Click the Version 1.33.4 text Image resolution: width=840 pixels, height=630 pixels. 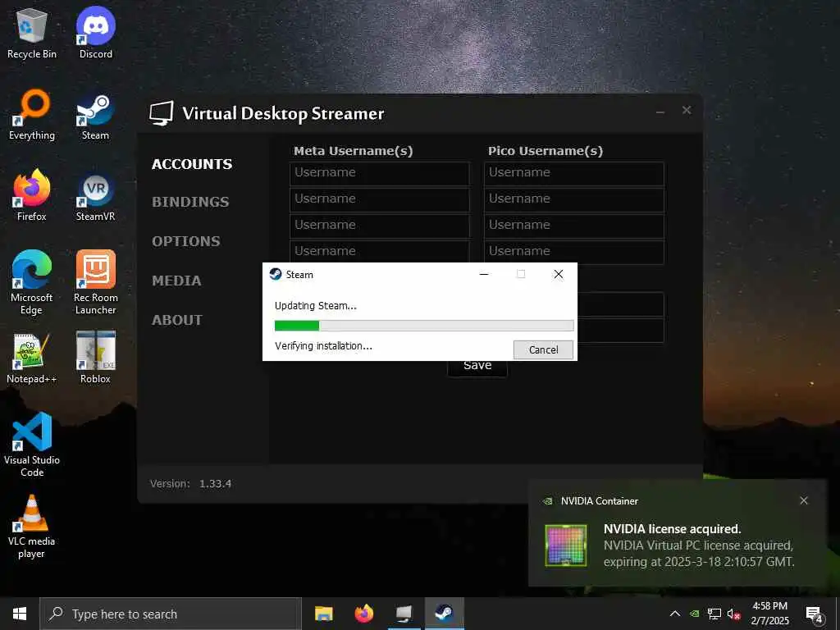(190, 484)
